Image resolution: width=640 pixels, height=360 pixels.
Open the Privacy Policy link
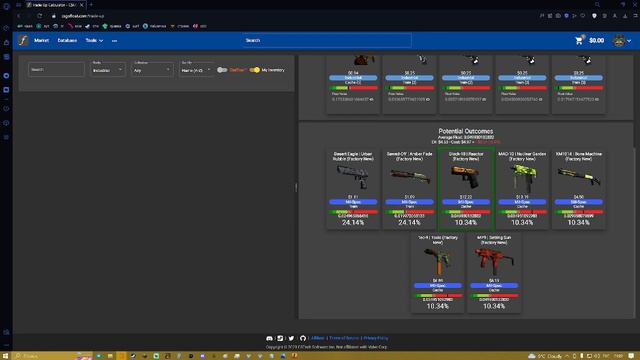pyautogui.click(x=376, y=338)
